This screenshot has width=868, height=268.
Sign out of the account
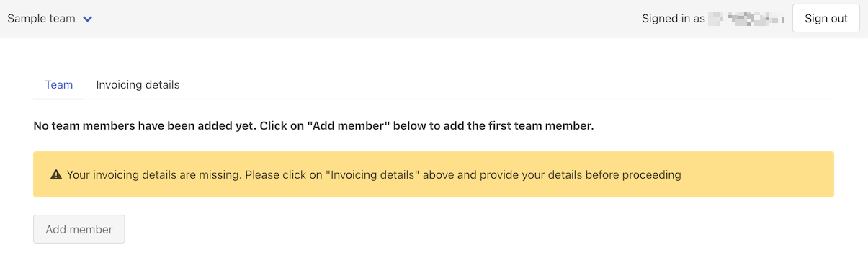tap(826, 19)
